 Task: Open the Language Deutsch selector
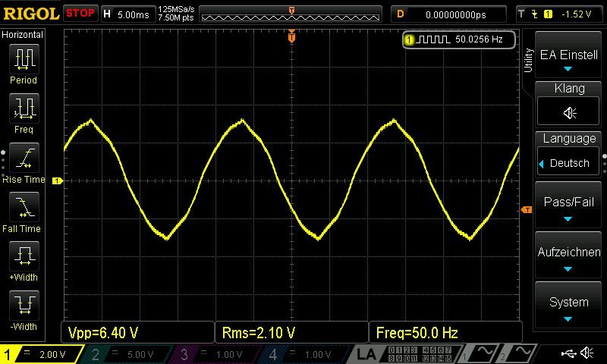tap(569, 163)
